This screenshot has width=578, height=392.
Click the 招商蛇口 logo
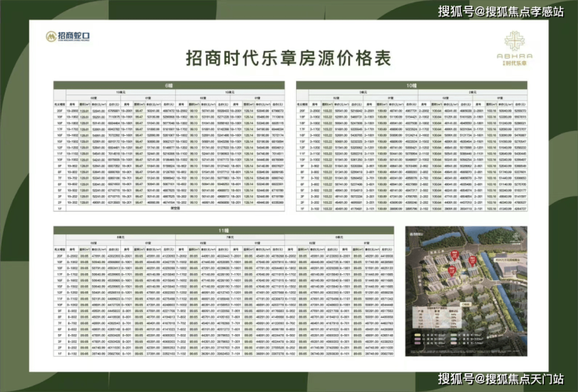coord(68,36)
